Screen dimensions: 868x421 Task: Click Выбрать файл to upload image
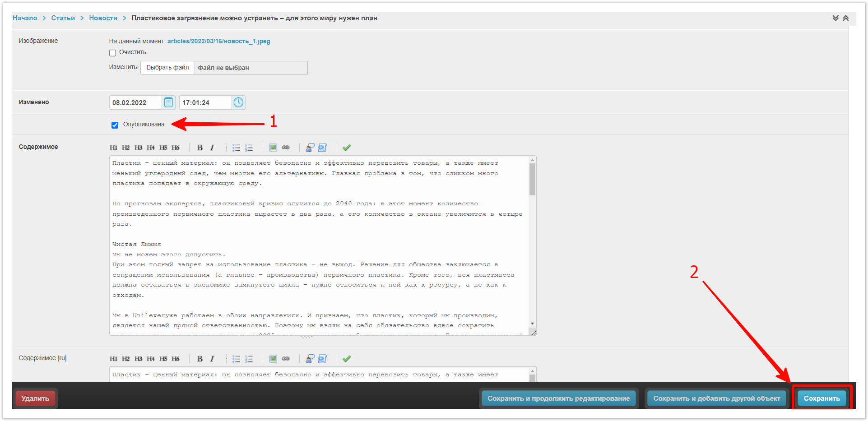coord(167,68)
